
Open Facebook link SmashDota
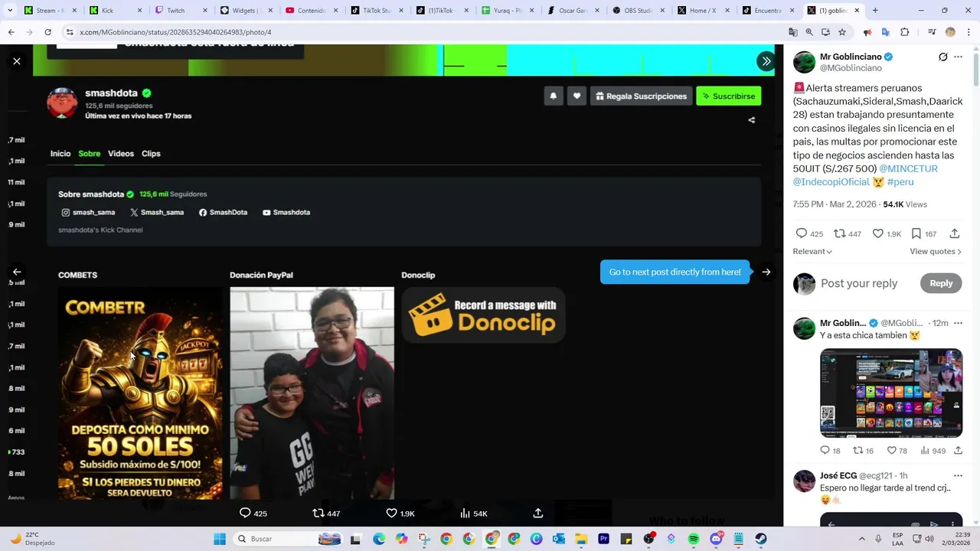223,213
